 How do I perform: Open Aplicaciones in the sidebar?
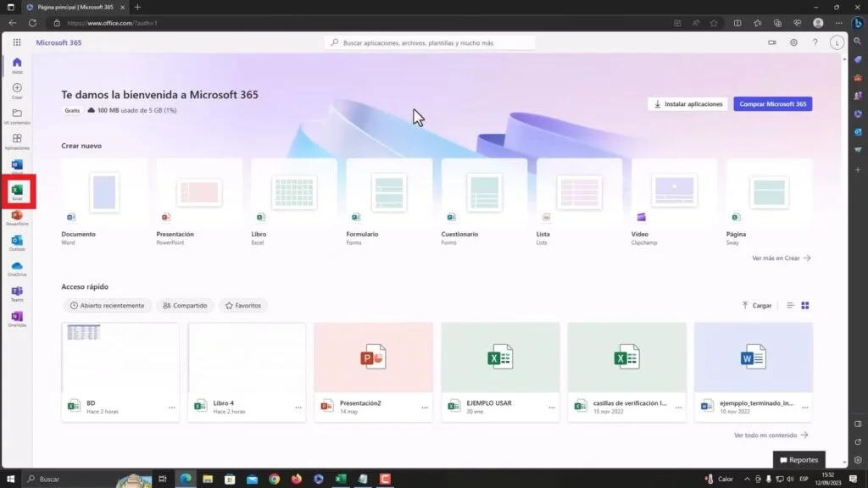click(17, 141)
